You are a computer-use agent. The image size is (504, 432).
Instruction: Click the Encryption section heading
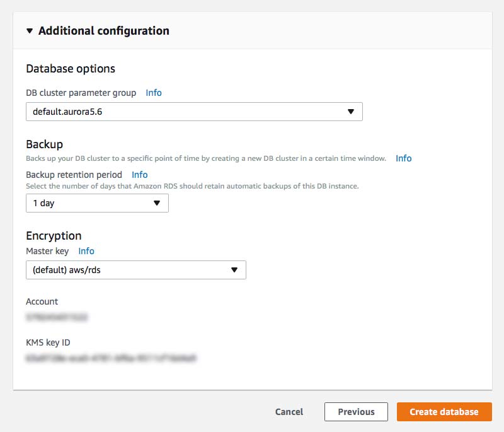(x=54, y=236)
